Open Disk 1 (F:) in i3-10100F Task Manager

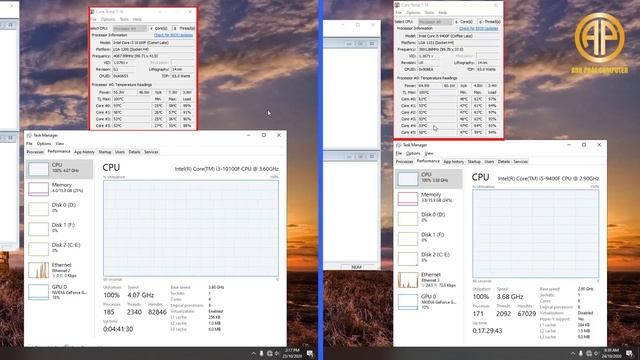pos(60,229)
